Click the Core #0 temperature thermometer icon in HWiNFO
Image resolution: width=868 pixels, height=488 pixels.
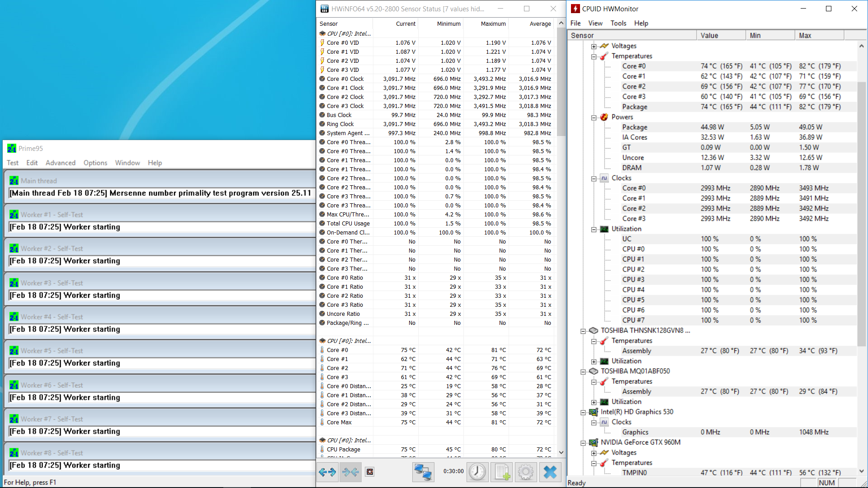(322, 350)
